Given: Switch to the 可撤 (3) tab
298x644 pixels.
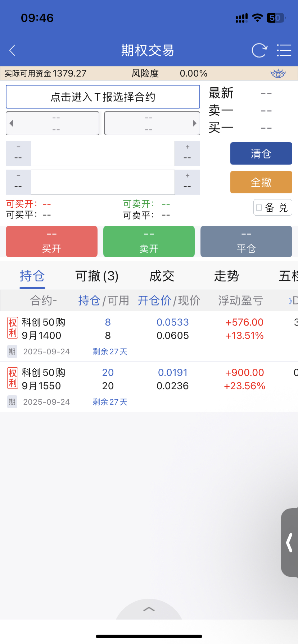Looking at the screenshot, I should point(97,276).
